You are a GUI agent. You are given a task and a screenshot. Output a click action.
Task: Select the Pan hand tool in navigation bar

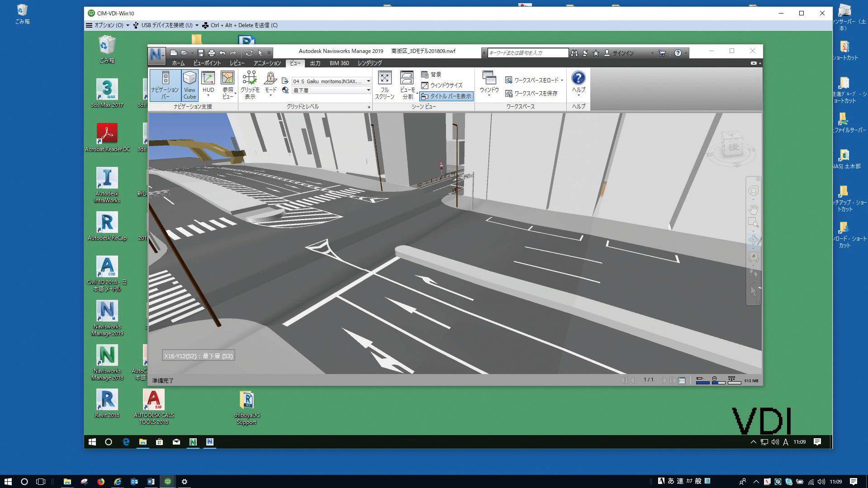coord(753,209)
